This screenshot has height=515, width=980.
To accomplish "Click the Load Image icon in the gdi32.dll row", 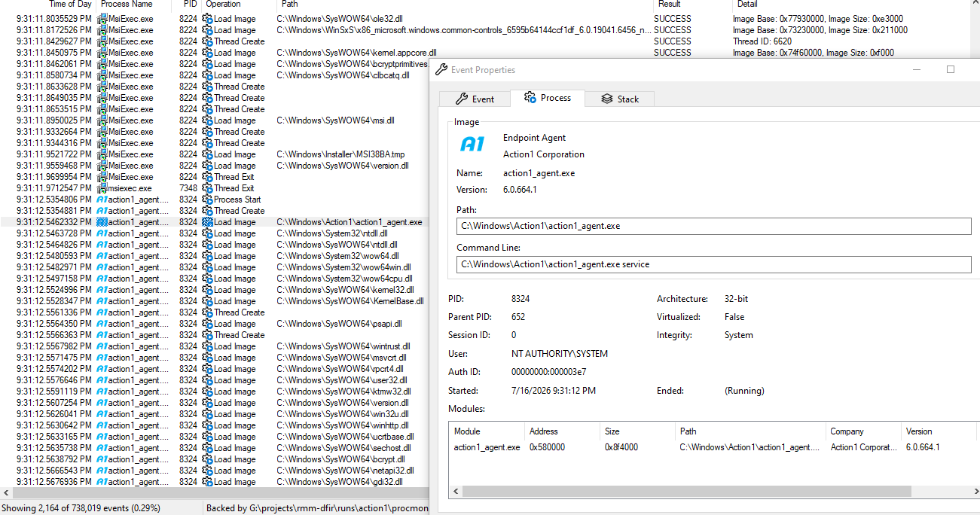I will (x=207, y=482).
